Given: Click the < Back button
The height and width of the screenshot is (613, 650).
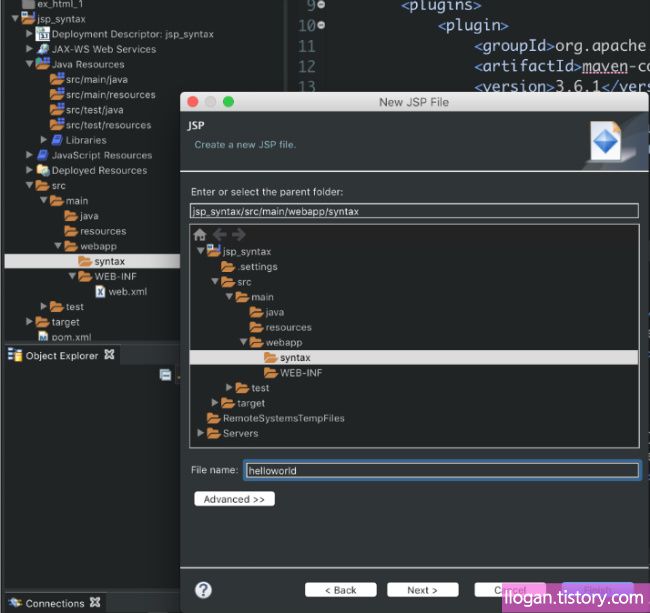Looking at the screenshot, I should (x=341, y=590).
